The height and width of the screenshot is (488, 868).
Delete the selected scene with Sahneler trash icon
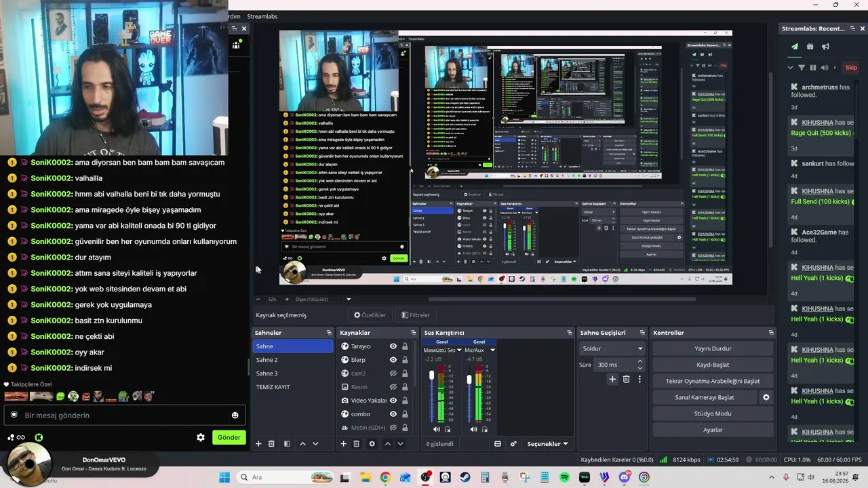point(272,444)
